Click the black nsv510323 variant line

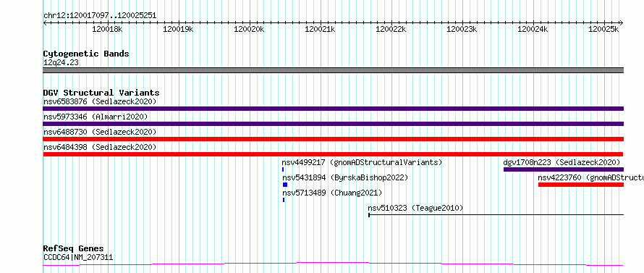(x=496, y=214)
